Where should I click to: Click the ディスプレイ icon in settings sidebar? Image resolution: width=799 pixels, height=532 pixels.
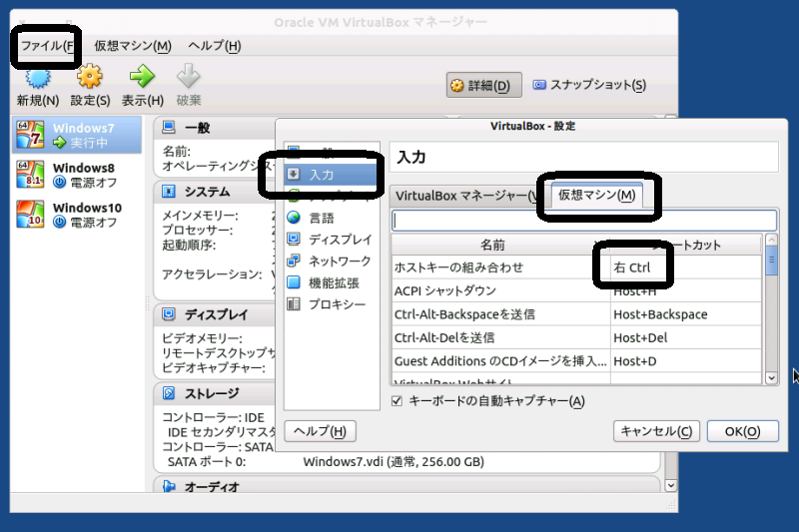[x=294, y=239]
